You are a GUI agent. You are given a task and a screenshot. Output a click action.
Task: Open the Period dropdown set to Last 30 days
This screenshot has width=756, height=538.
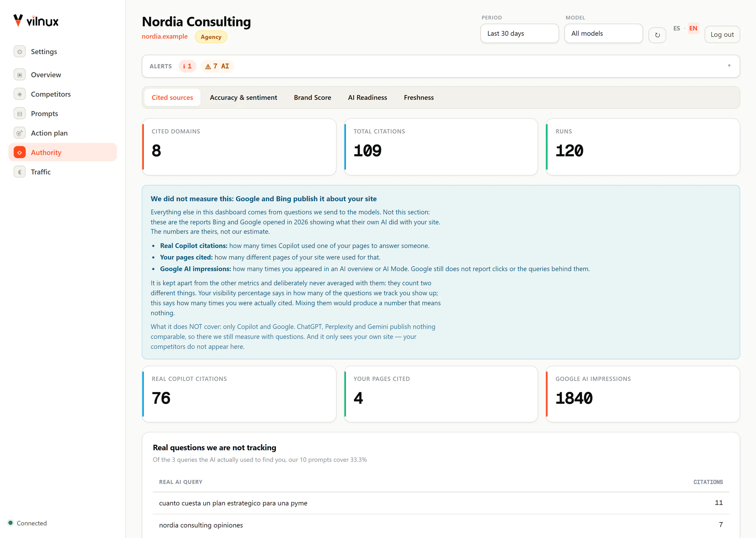pyautogui.click(x=519, y=33)
